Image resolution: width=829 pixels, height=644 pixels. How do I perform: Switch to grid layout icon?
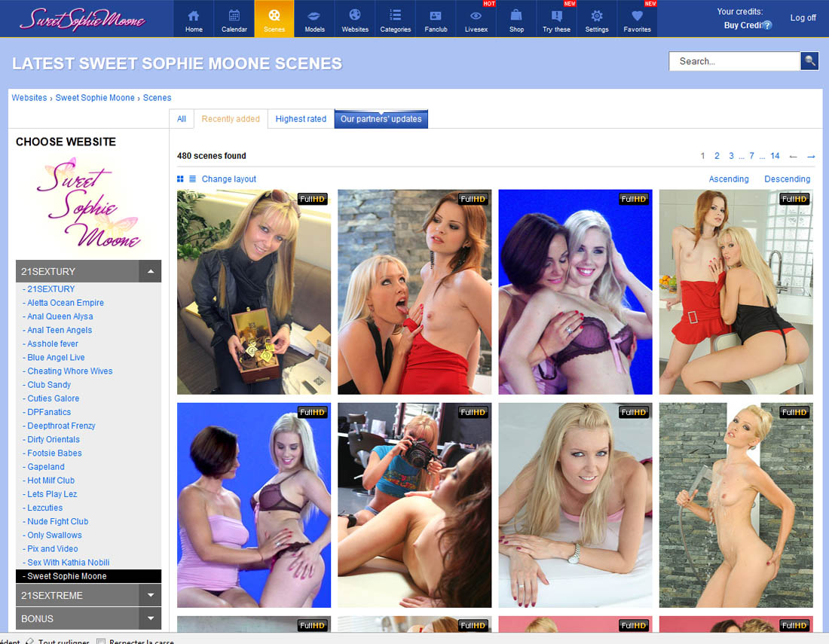pyautogui.click(x=180, y=179)
